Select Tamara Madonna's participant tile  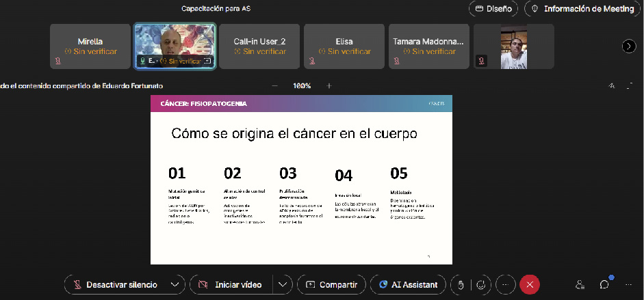point(428,46)
